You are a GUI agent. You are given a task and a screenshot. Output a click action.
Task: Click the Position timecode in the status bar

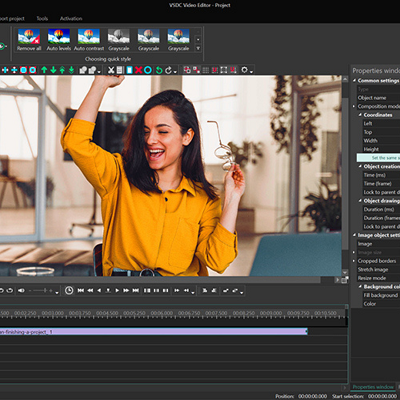[312, 396]
